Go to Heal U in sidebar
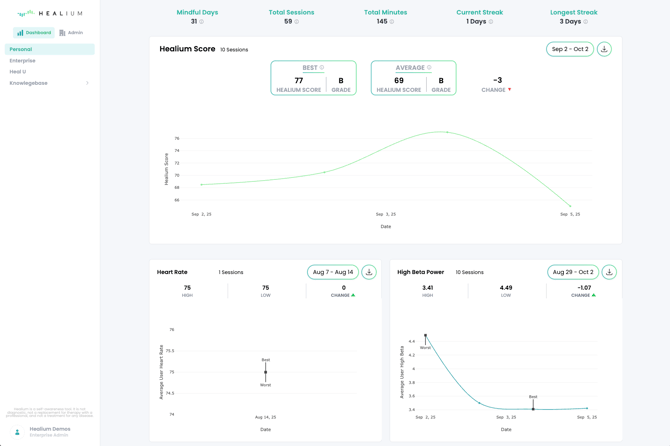The image size is (670, 446). [18, 72]
